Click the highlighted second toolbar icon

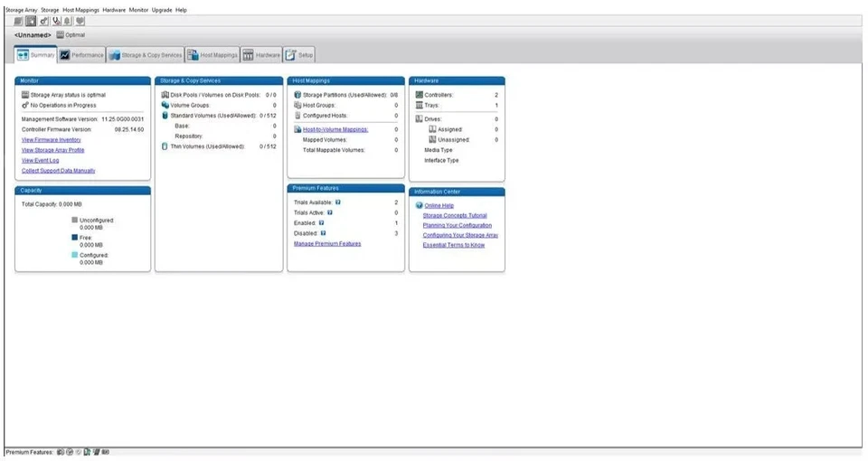pyautogui.click(x=31, y=21)
